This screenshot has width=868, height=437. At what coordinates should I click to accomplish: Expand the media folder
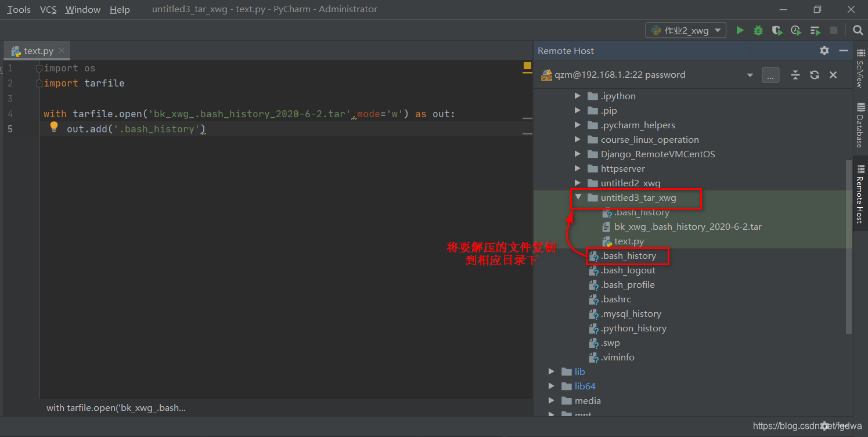pos(552,400)
